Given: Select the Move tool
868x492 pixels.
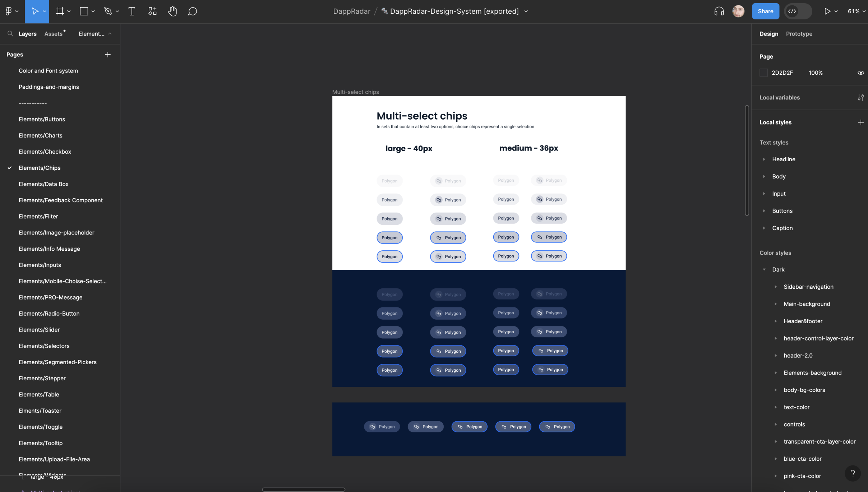Looking at the screenshot, I should [x=35, y=11].
